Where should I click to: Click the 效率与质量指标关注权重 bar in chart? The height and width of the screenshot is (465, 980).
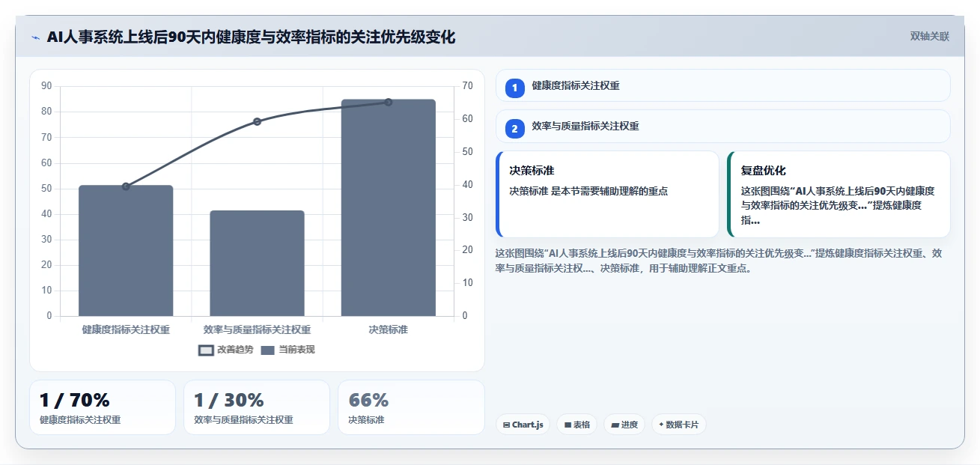(257, 264)
